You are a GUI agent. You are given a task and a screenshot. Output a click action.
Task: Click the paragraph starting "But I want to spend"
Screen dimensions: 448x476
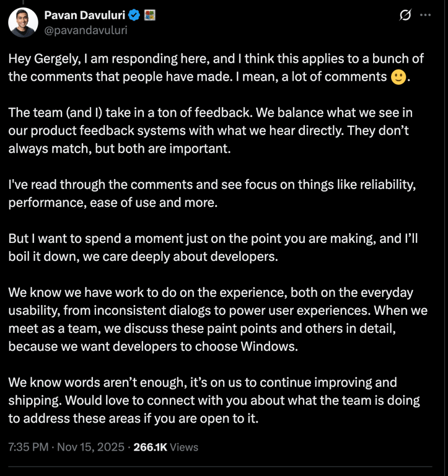[x=211, y=248]
